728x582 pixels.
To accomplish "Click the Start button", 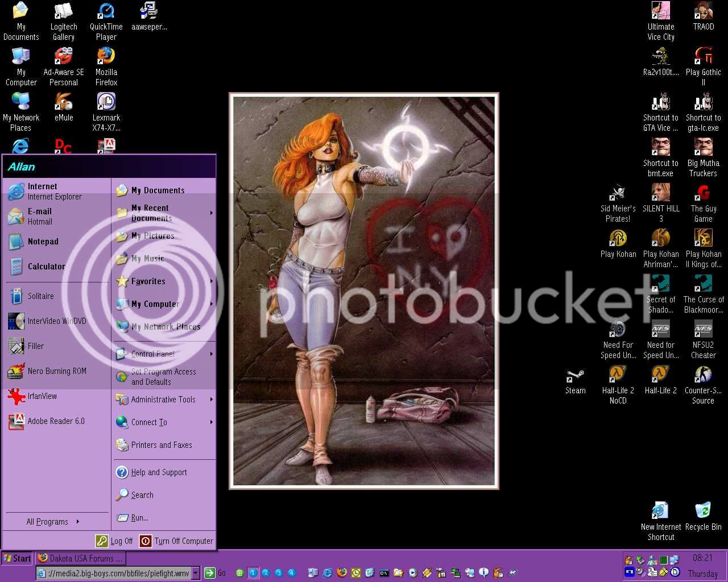I will point(17,558).
